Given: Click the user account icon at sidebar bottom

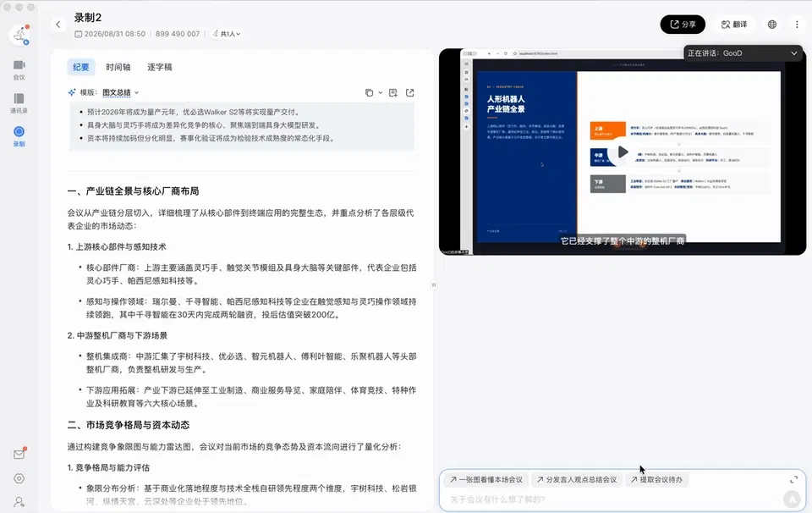Looking at the screenshot, I should pyautogui.click(x=19, y=502).
